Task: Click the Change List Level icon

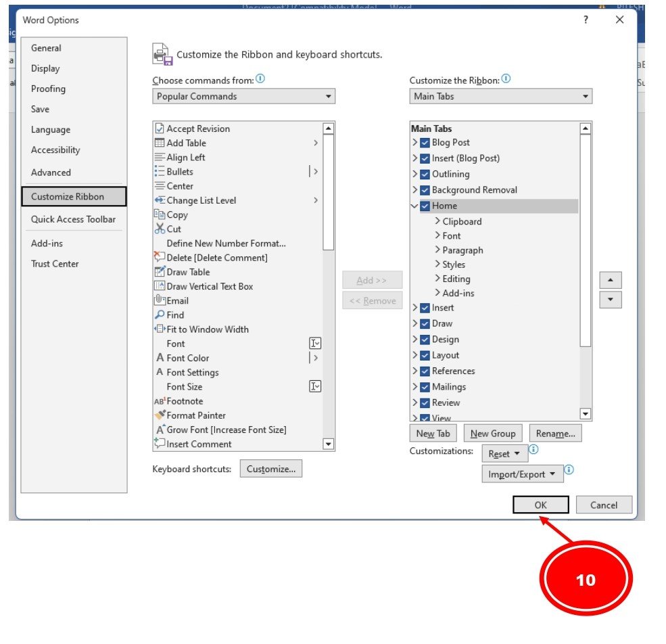Action: (160, 200)
